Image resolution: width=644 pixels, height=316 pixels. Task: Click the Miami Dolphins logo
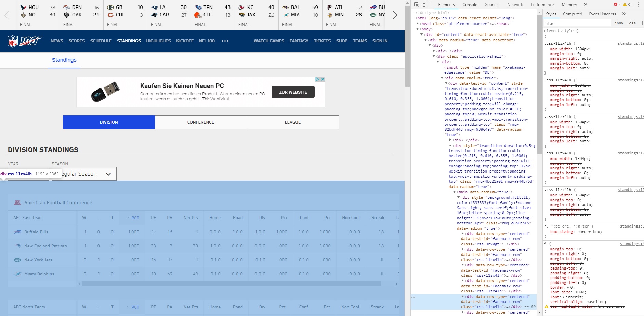pyautogui.click(x=17, y=274)
